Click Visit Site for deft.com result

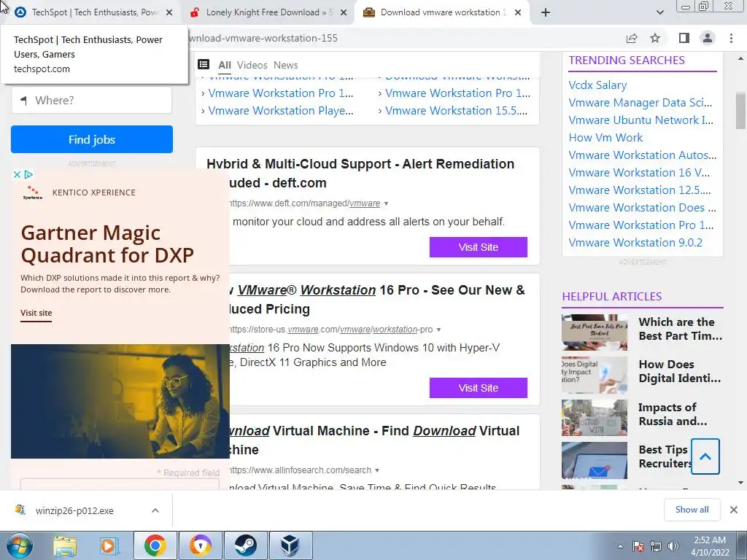pyautogui.click(x=479, y=247)
